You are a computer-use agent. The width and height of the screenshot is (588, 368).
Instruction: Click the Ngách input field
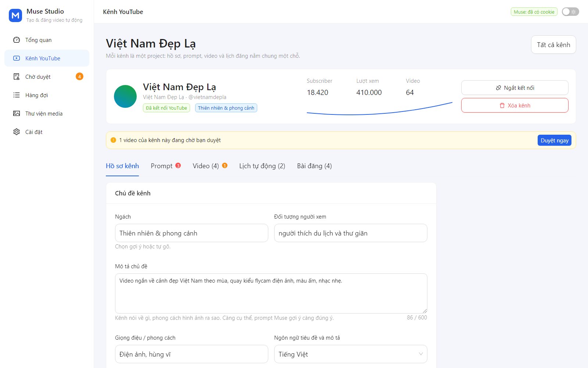(191, 233)
